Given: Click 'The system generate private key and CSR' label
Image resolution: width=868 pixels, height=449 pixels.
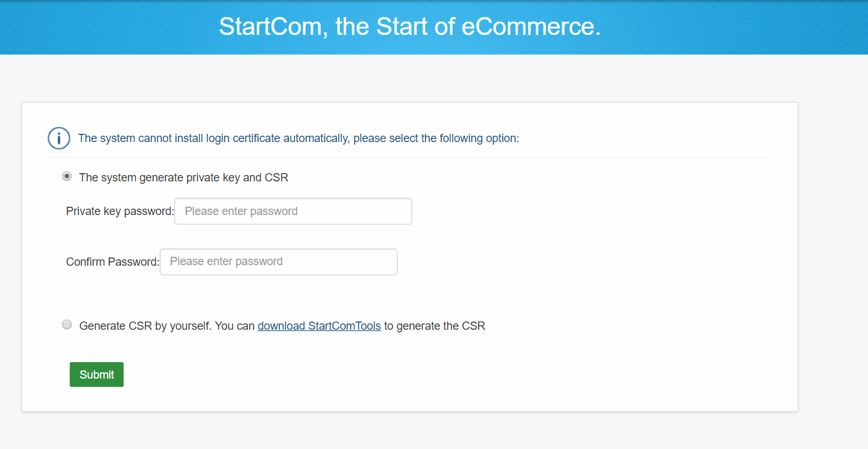Looking at the screenshot, I should pyautogui.click(x=183, y=178).
